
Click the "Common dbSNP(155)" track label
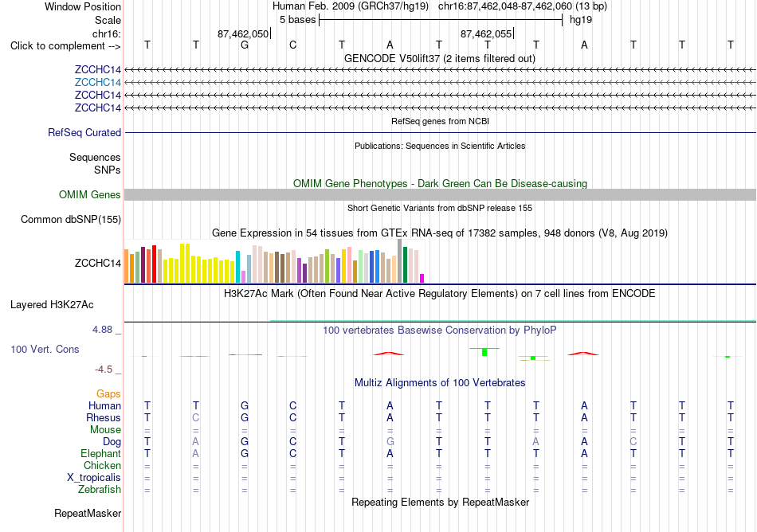[71, 220]
